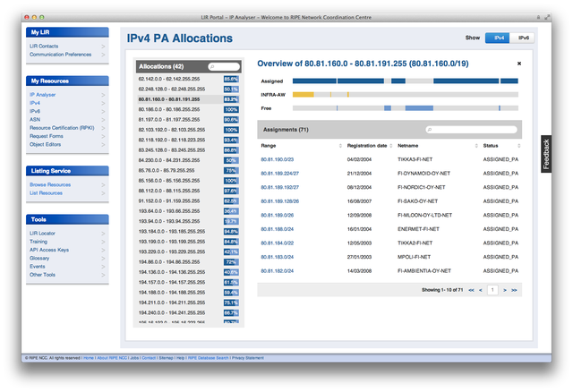The image size is (573, 392).
Task: Click usage bar for 85.76.0.0 allocation
Action: (231, 171)
